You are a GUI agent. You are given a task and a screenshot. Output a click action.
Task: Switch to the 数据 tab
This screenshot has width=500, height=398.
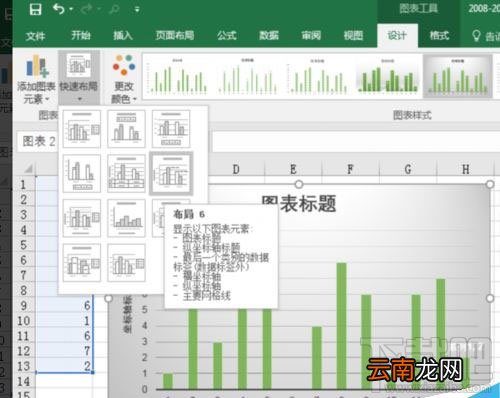(269, 35)
